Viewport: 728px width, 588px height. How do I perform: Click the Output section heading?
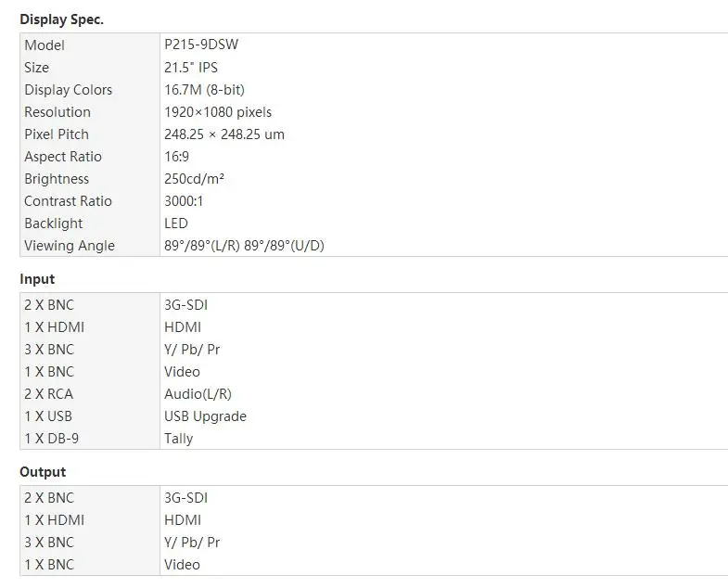click(43, 472)
